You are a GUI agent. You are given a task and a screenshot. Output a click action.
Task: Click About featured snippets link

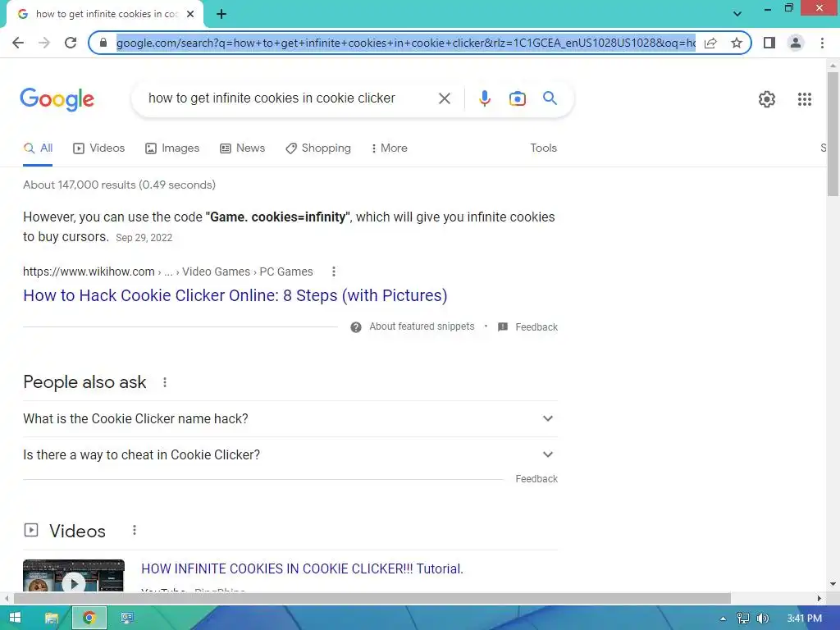click(x=422, y=326)
